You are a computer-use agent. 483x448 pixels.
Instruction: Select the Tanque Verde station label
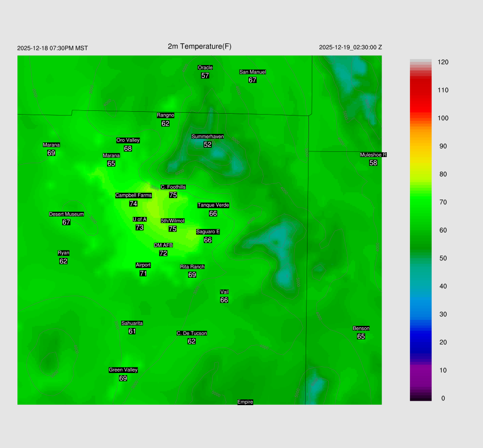pos(213,206)
